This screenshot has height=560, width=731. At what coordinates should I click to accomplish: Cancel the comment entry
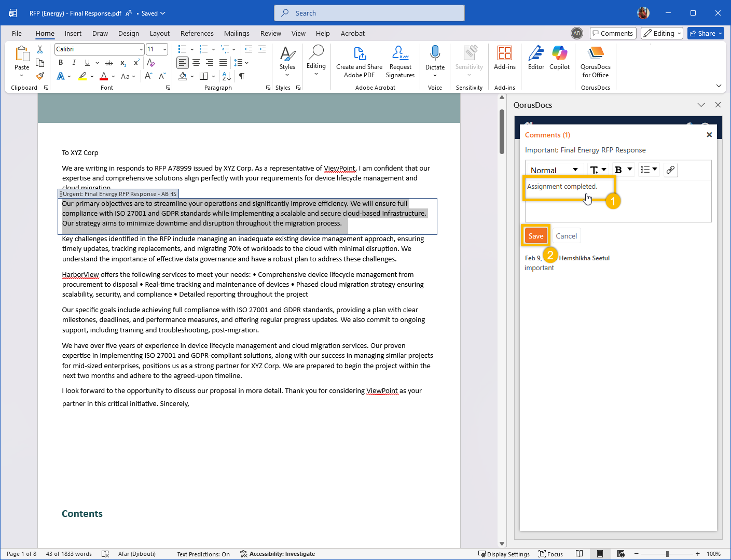click(x=566, y=236)
